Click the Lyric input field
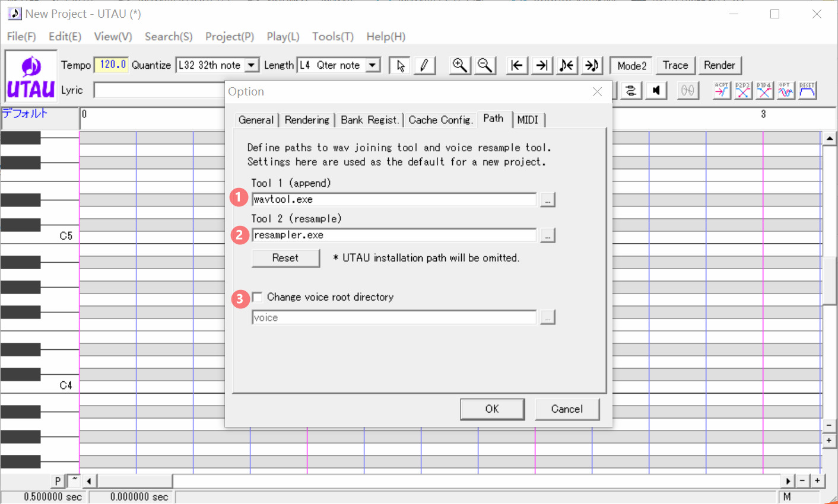 (x=159, y=90)
